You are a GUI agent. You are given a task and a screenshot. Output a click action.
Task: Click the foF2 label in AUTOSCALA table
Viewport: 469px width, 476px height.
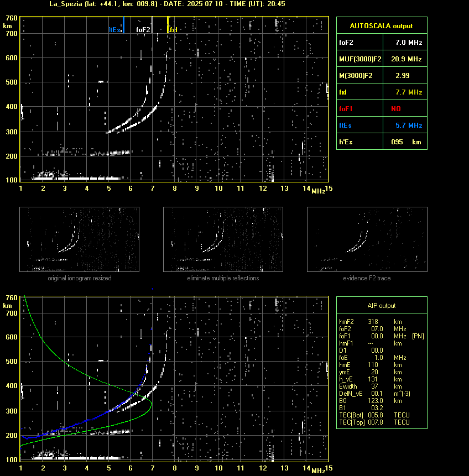point(359,42)
